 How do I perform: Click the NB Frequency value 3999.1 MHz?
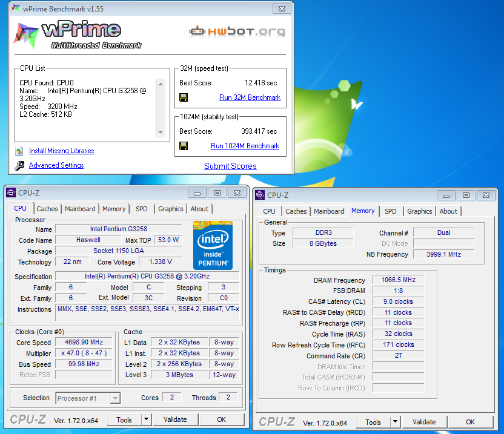tap(443, 254)
